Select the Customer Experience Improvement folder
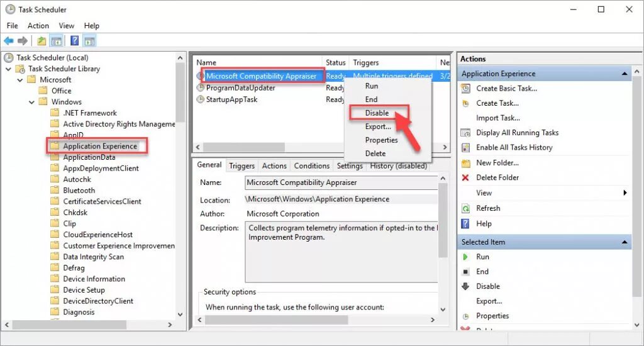The image size is (644, 346). [119, 246]
